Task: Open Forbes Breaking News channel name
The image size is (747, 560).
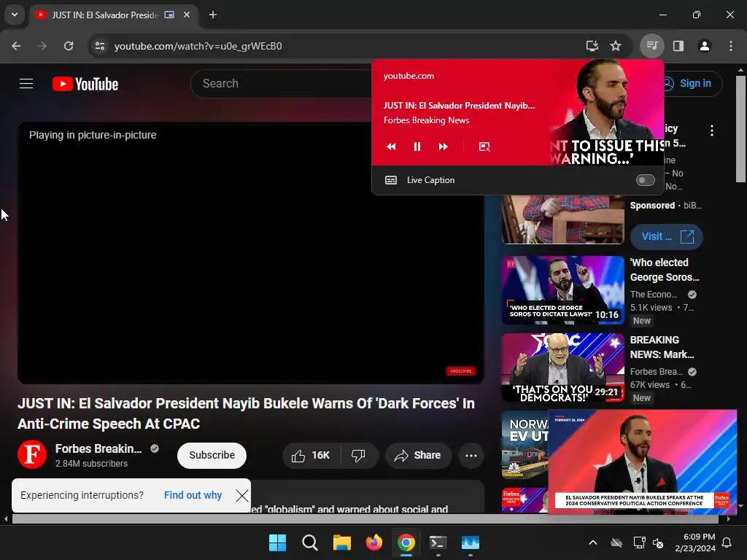Action: click(98, 448)
